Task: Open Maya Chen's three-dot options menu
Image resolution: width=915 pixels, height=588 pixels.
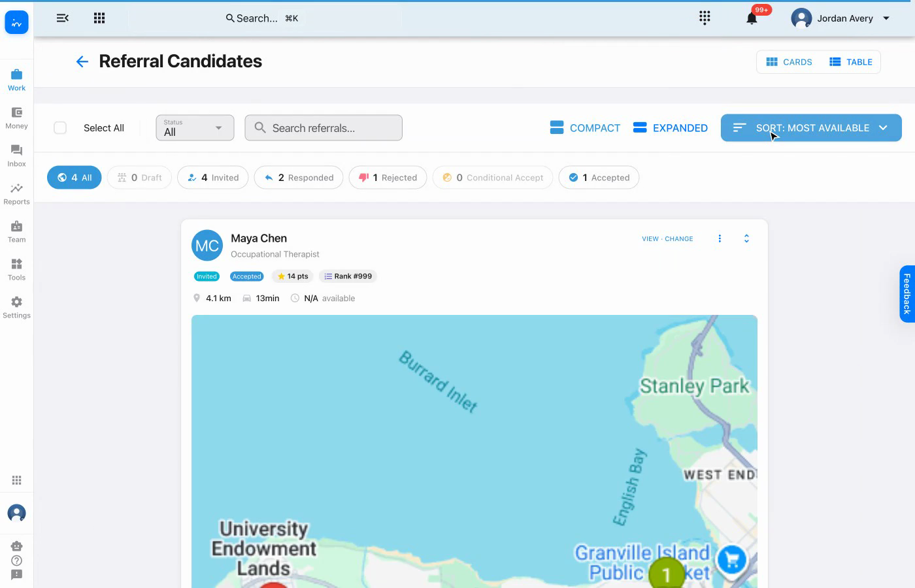Action: click(x=720, y=238)
